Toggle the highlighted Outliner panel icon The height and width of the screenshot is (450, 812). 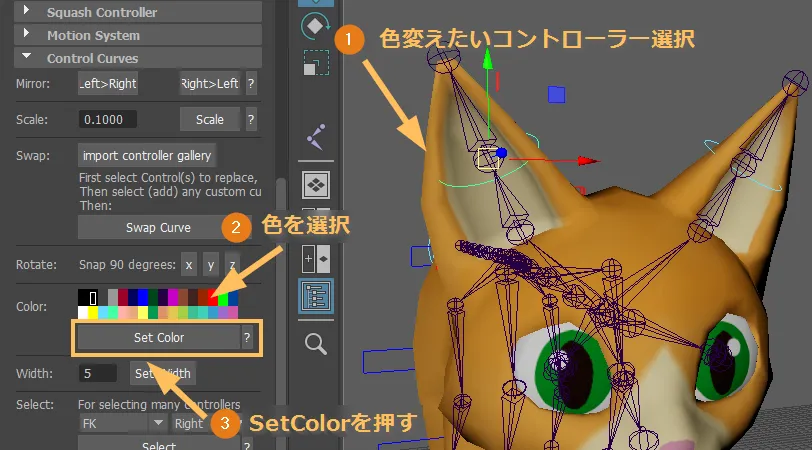(x=316, y=297)
